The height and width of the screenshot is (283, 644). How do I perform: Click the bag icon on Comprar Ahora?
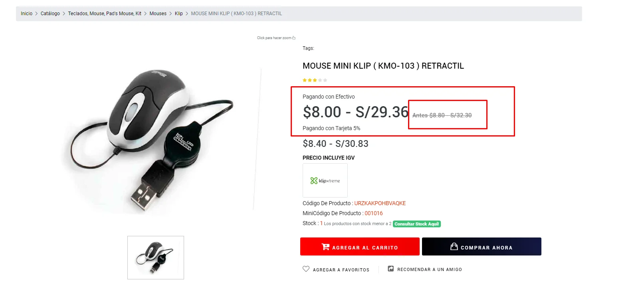[454, 247]
